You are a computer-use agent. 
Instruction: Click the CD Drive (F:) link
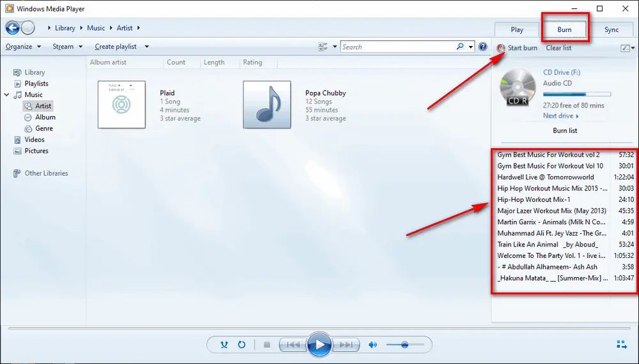562,72
